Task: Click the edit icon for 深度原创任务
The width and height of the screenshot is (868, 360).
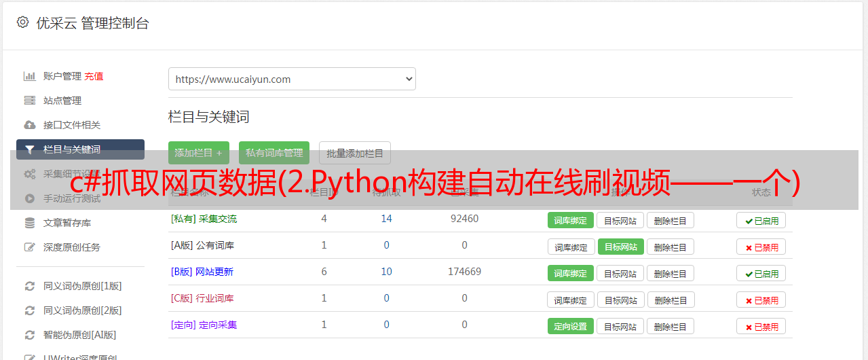Action: pyautogui.click(x=29, y=247)
